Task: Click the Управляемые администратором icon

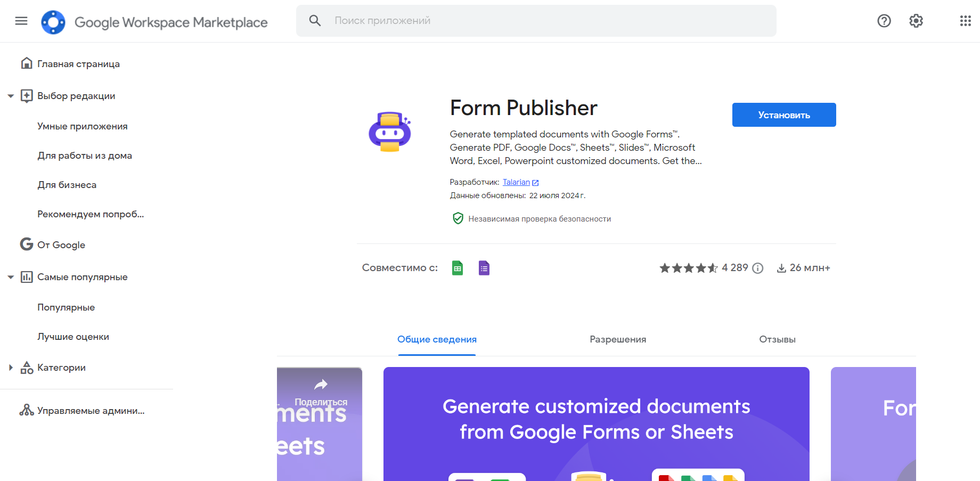Action: tap(27, 410)
